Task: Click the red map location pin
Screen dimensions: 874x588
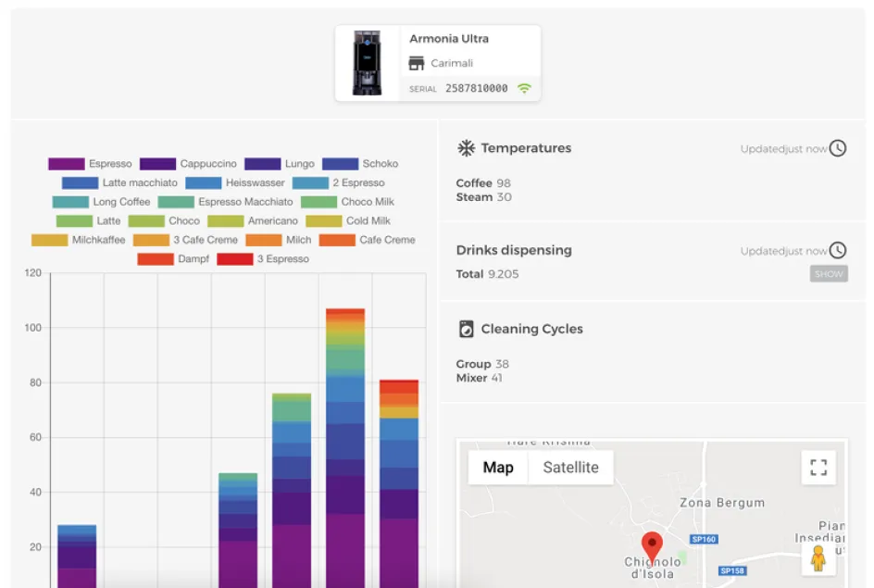Action: pos(652,546)
